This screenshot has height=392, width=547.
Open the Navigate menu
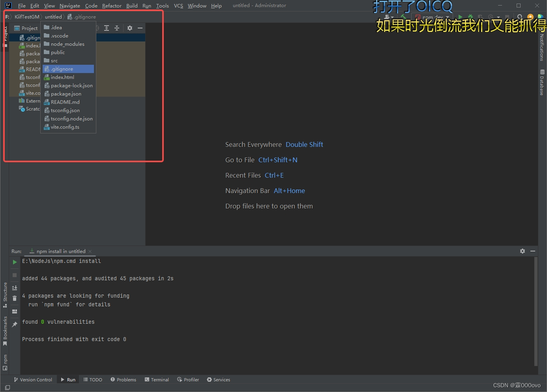[70, 6]
